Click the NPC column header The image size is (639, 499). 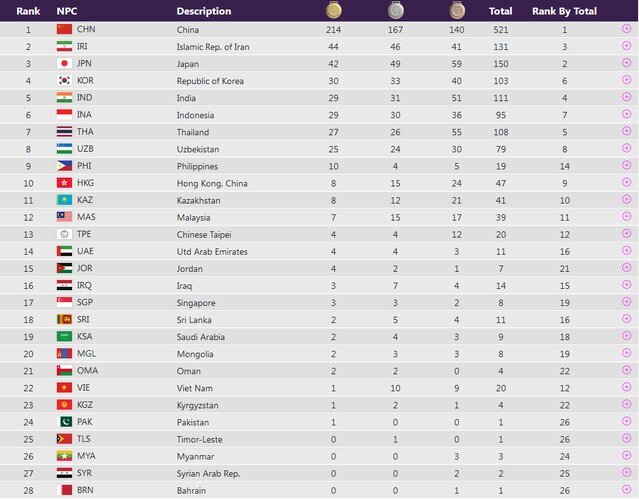click(x=67, y=11)
